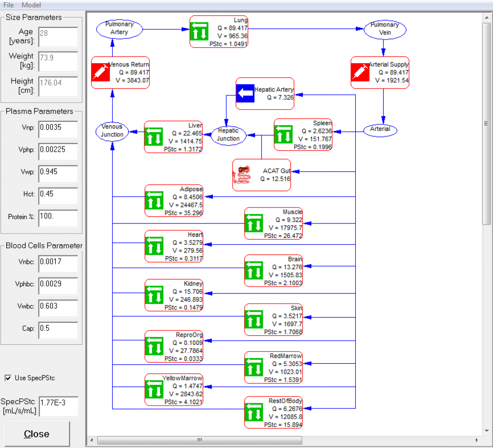Focus the SpecPStc value field

[x=58, y=406]
